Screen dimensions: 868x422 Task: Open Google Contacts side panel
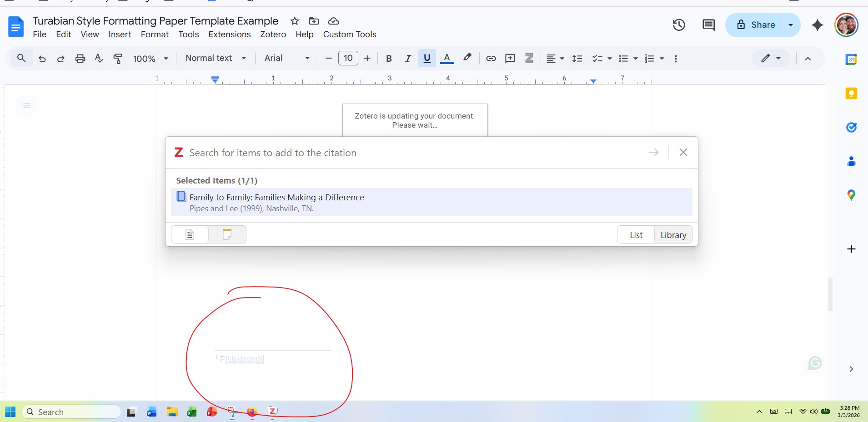click(851, 161)
